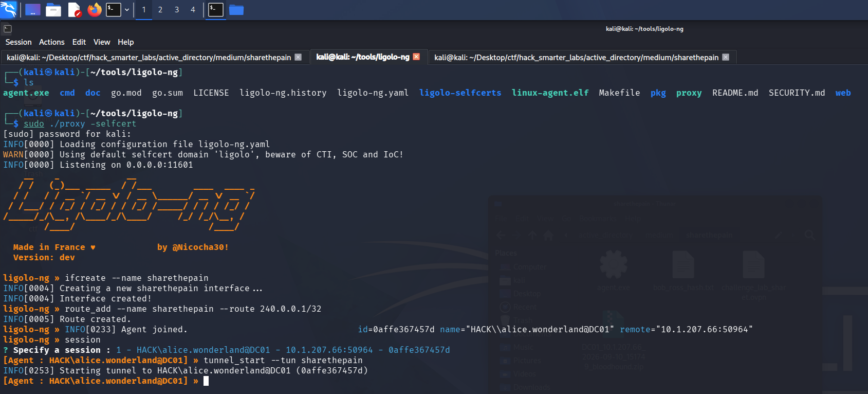This screenshot has height=394, width=868.
Task: Show the desktop using the panel icon
Action: pos(33,10)
